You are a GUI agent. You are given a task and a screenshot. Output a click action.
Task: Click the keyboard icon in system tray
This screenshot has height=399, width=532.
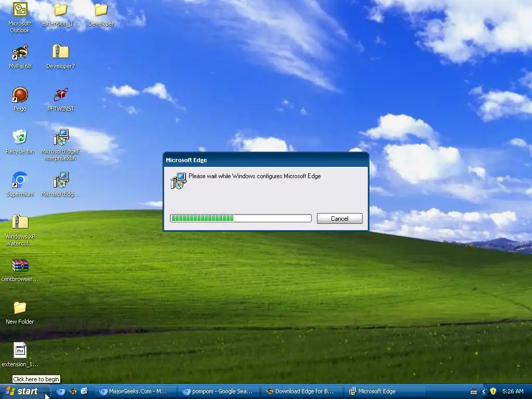[x=474, y=392]
